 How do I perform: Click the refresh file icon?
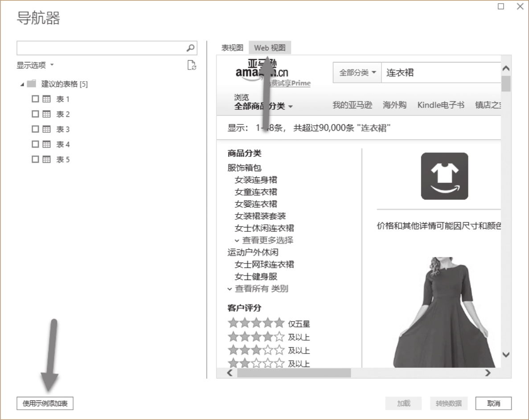192,65
